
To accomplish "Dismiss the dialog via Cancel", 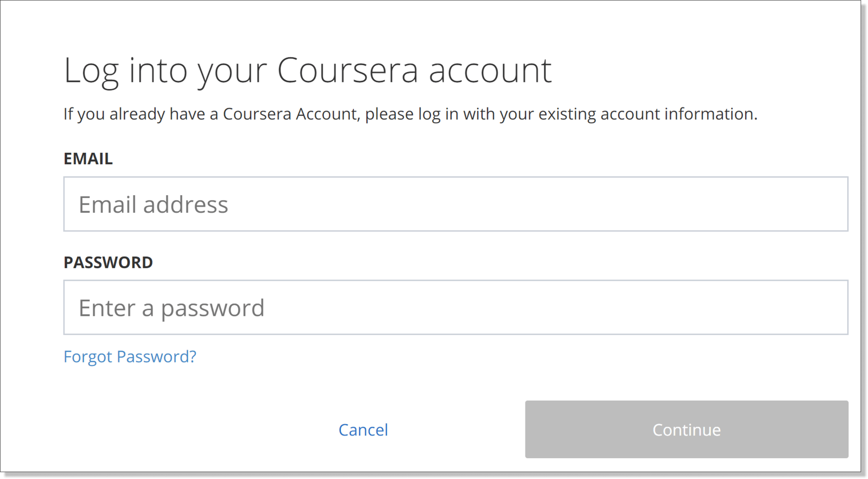I will tap(363, 429).
